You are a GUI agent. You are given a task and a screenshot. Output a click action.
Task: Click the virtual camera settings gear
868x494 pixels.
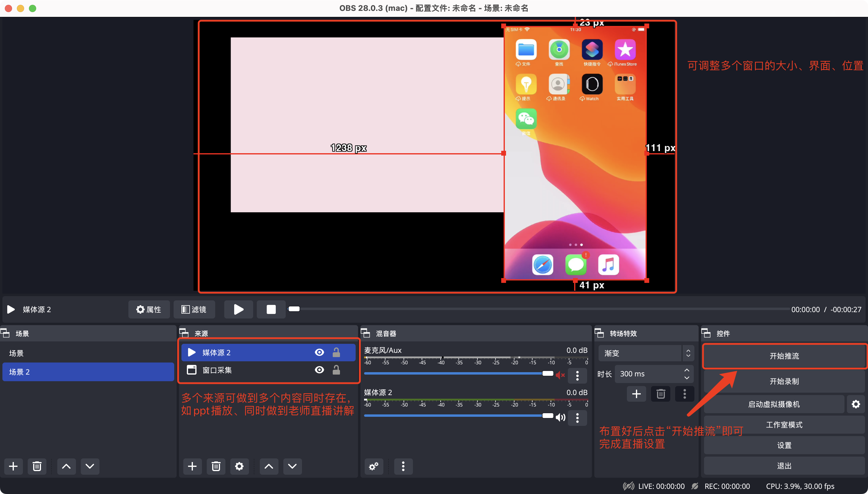[x=855, y=404]
